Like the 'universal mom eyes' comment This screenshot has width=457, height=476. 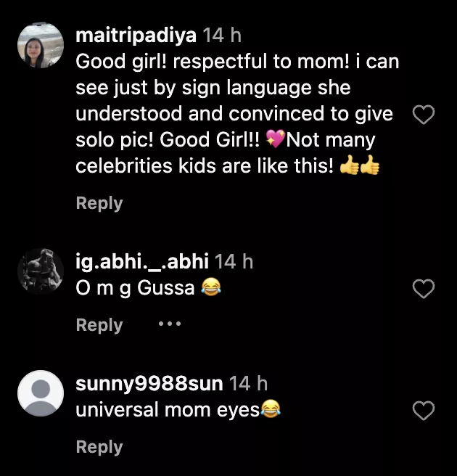coord(423,411)
